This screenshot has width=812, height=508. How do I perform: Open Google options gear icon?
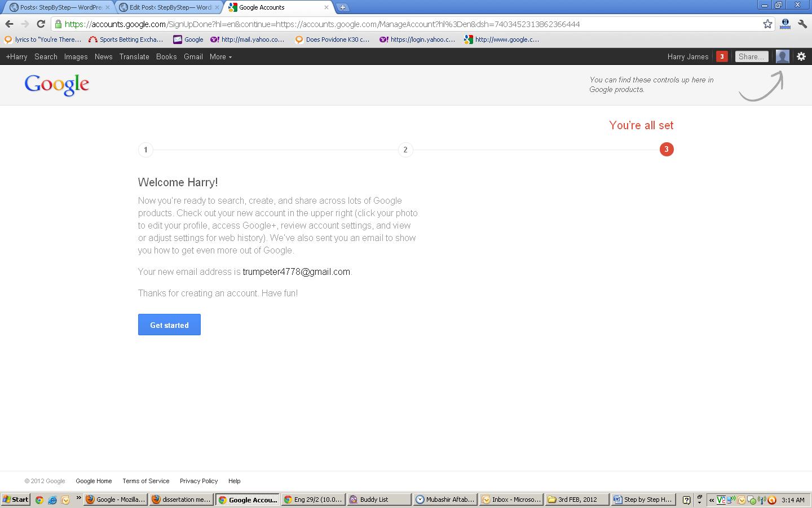tap(801, 56)
